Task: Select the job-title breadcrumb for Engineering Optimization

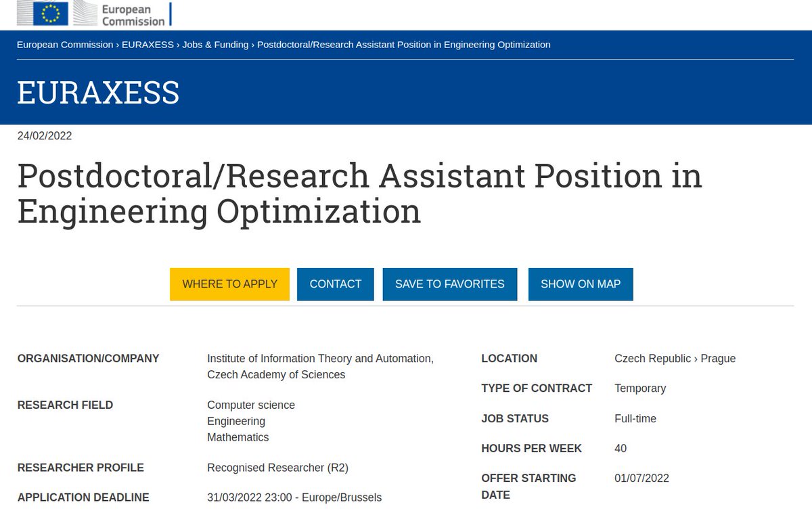Action: point(404,45)
